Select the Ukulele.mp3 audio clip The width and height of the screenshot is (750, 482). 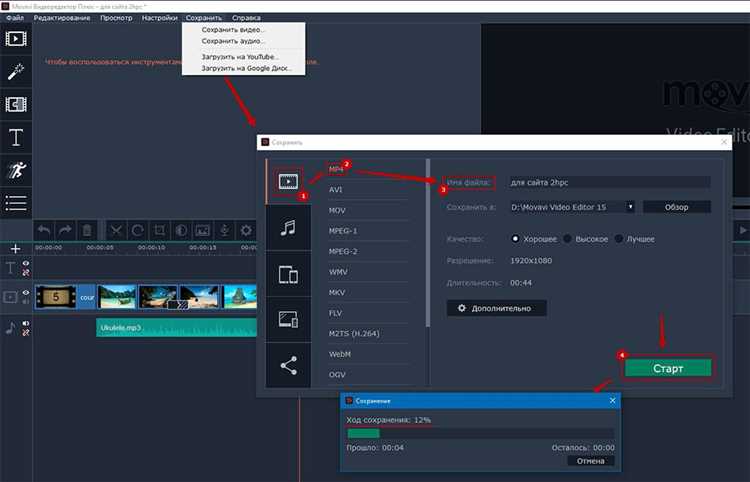click(176, 328)
